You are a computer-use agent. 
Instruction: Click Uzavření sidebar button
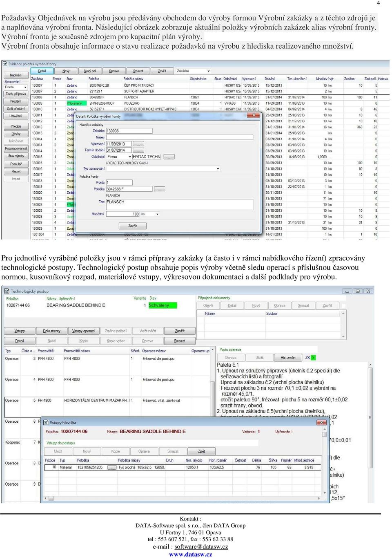click(16, 116)
